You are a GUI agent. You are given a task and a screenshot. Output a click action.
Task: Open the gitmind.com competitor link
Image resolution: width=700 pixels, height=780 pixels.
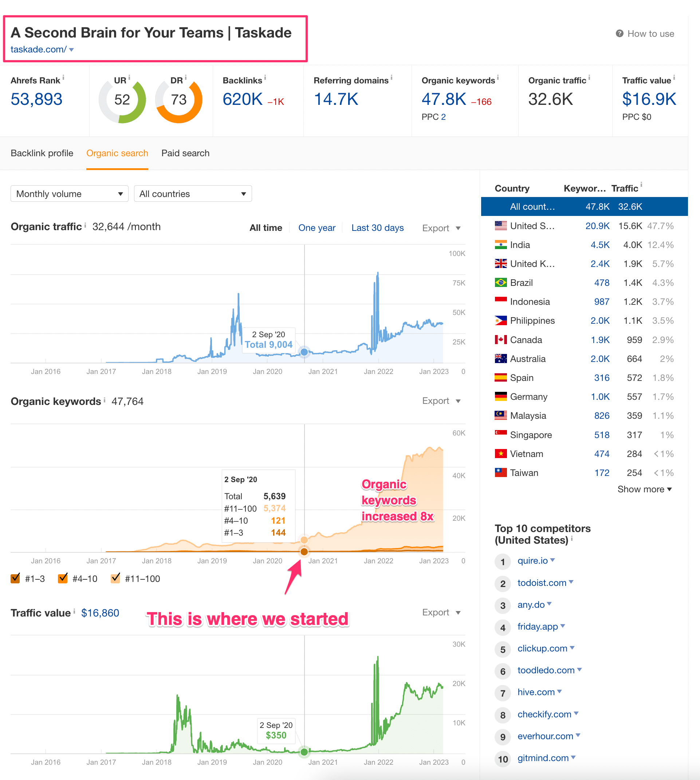pos(543,758)
